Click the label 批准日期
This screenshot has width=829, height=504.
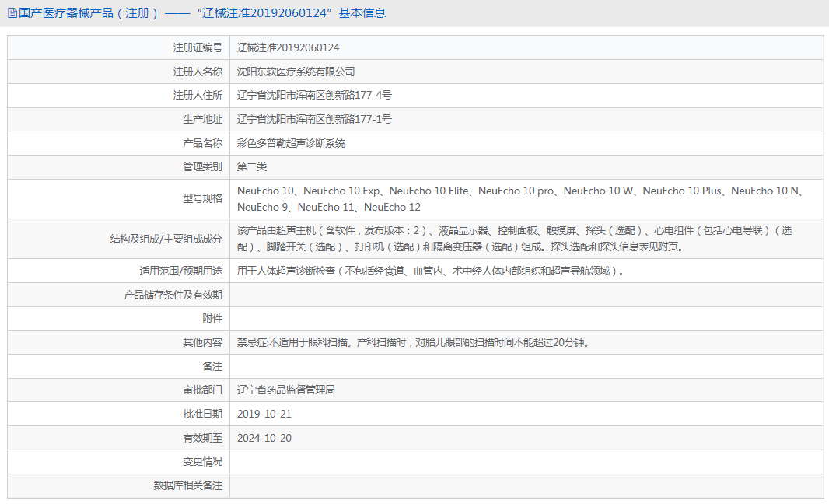202,414
